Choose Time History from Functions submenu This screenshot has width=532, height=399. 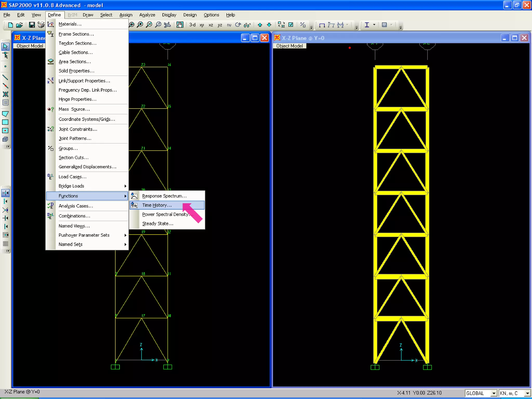157,205
